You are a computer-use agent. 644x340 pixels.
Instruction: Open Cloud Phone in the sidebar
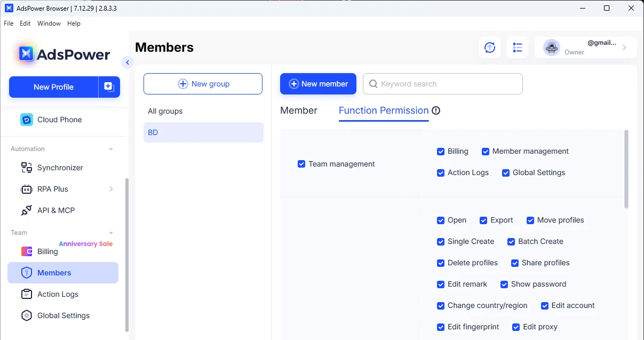pos(59,120)
